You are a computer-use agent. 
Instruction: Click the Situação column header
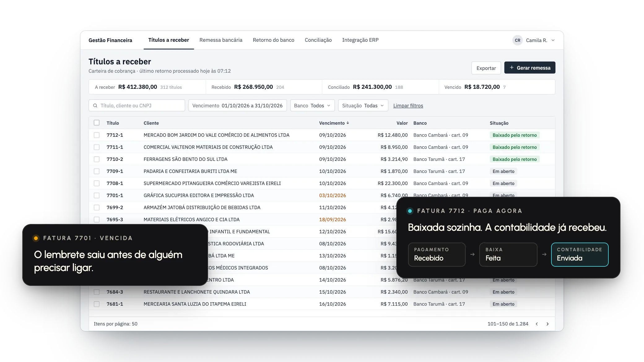pos(499,123)
